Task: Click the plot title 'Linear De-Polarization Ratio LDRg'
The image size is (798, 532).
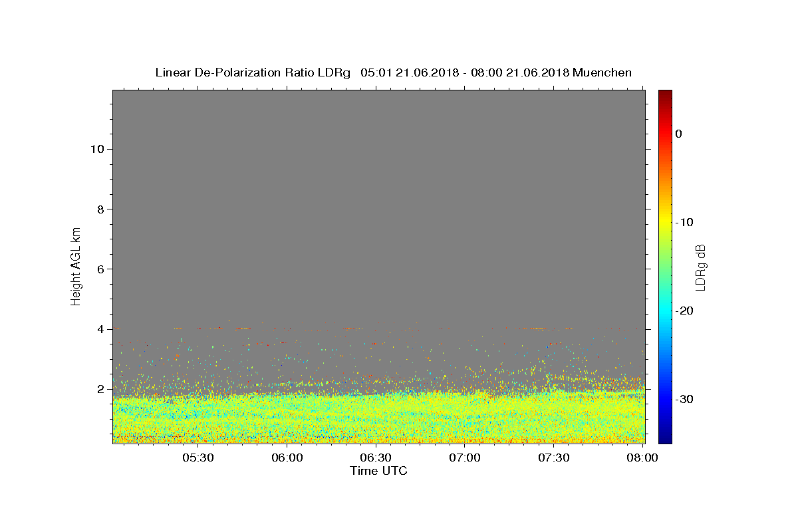Action: tap(253, 72)
